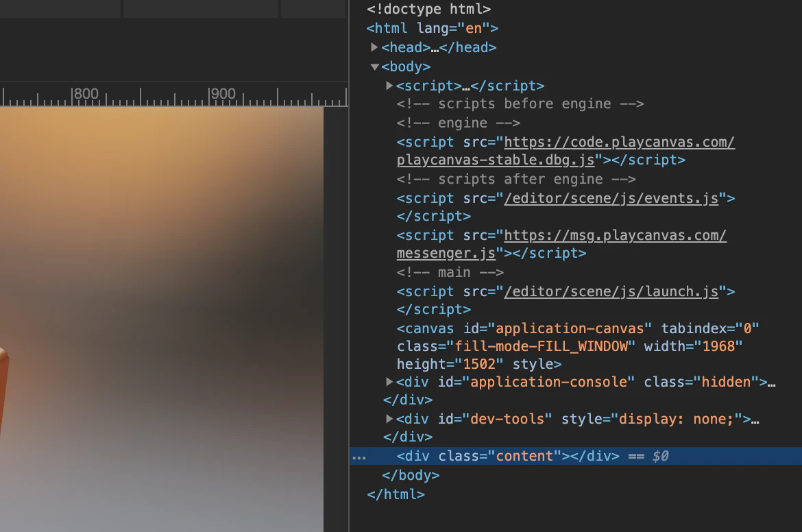Image resolution: width=802 pixels, height=532 pixels.
Task: Click the 'hidden' class value
Action: 727,382
